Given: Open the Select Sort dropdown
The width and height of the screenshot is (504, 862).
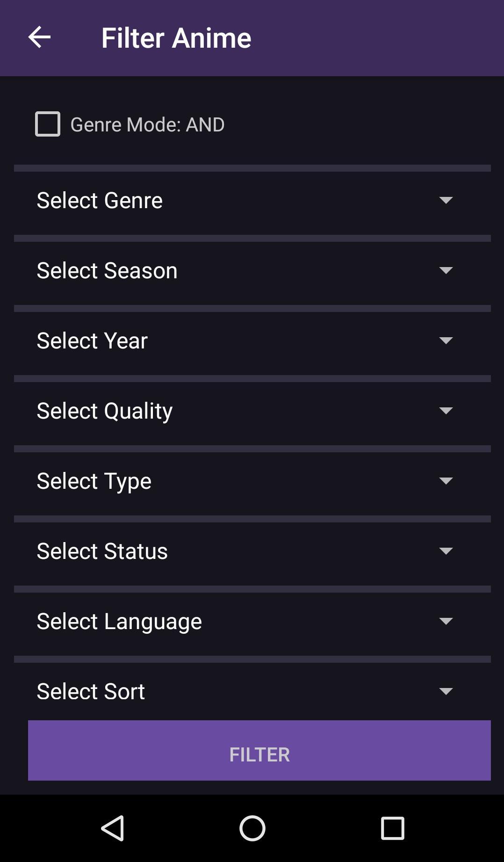Looking at the screenshot, I should [x=252, y=691].
